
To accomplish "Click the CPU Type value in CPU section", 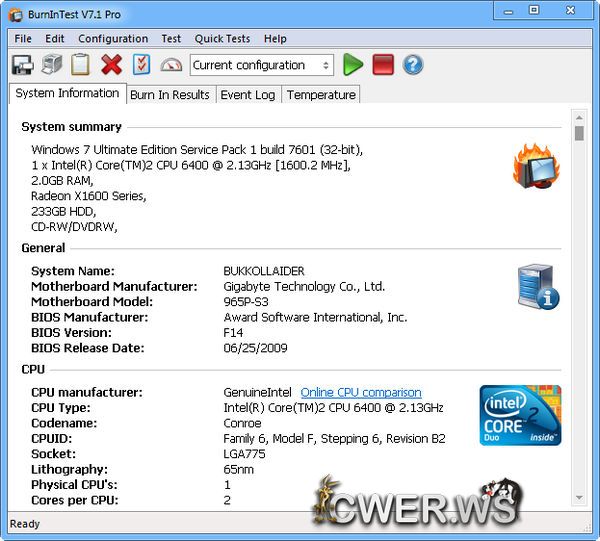I will click(333, 408).
